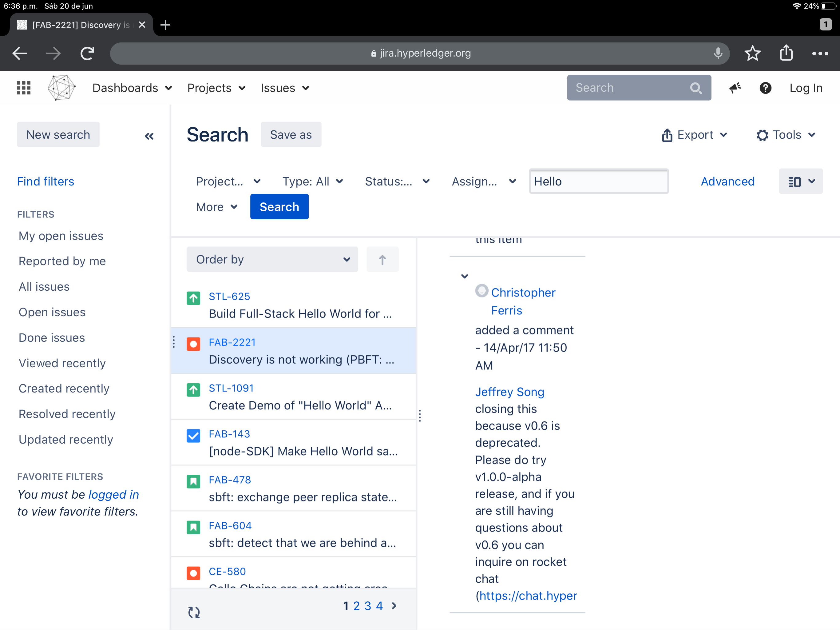Collapse Christopher Ferris comment
Image resolution: width=840 pixels, height=630 pixels.
[x=465, y=276]
